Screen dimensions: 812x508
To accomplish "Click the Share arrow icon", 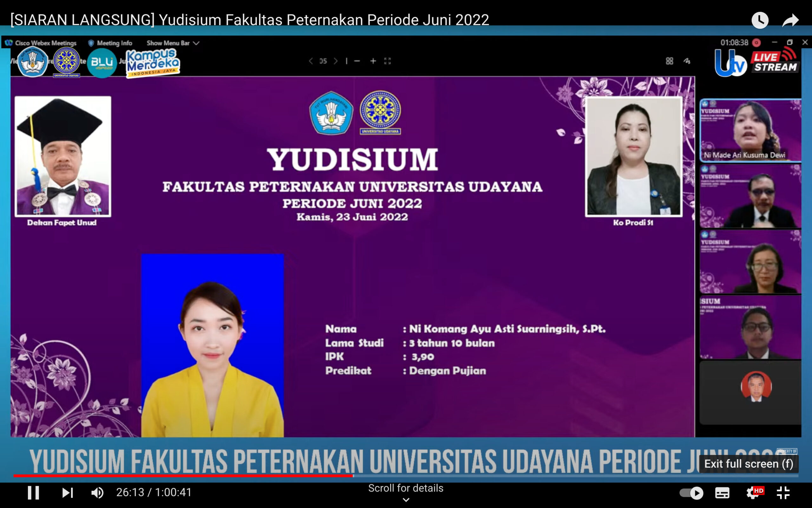I will (790, 20).
